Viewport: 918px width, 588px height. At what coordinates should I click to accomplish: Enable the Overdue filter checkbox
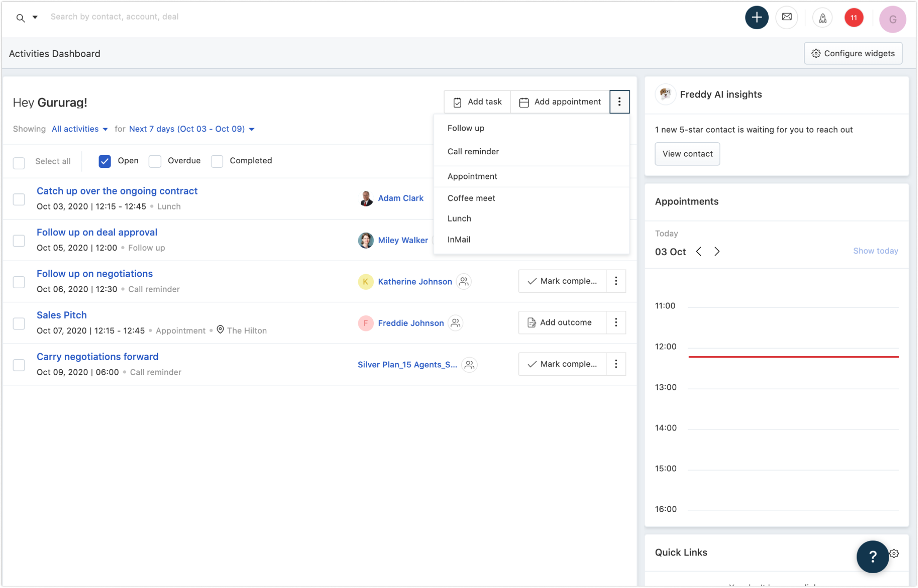click(x=155, y=161)
